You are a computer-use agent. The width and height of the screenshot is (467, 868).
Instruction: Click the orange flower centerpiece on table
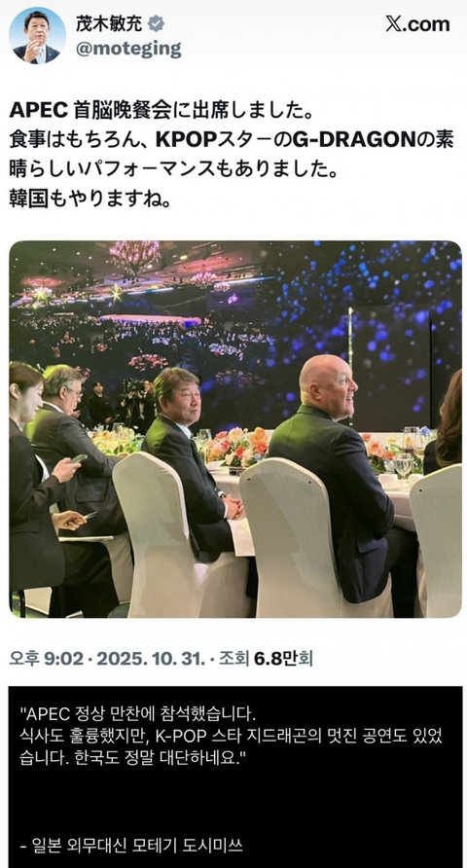(x=238, y=446)
